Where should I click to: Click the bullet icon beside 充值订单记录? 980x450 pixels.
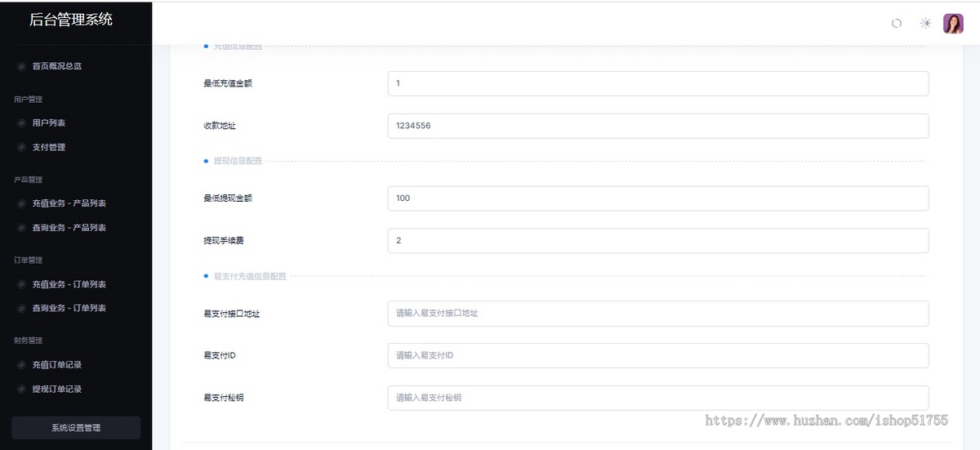[x=21, y=365]
